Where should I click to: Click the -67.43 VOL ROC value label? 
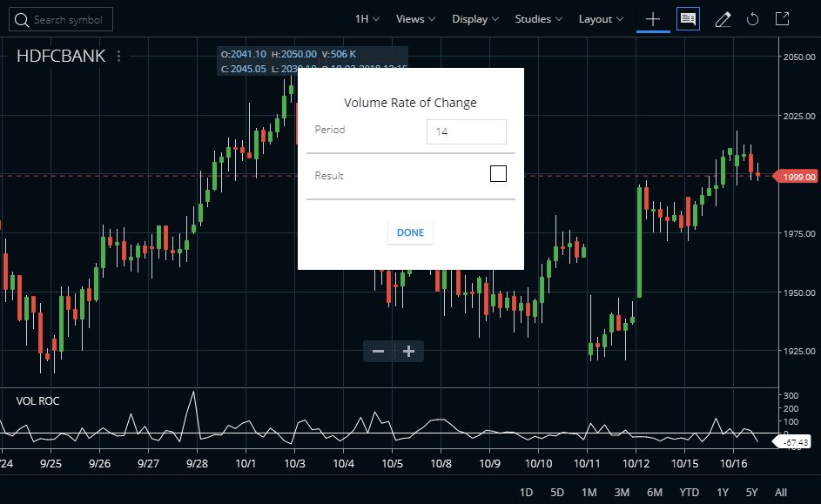tap(793, 442)
